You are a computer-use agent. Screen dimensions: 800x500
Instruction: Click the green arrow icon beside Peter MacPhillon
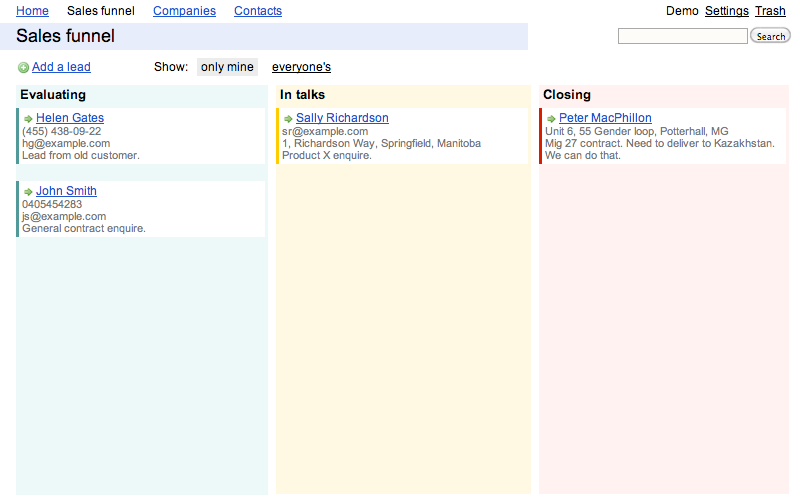(x=551, y=119)
